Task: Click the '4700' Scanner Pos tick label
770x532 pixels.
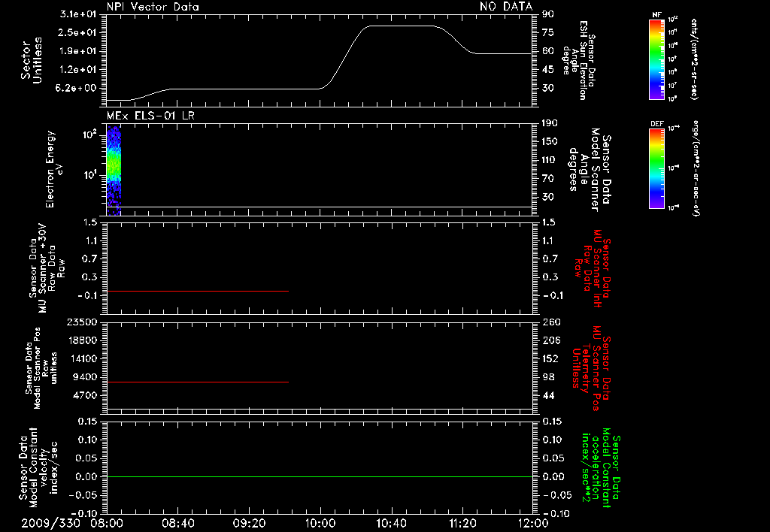Action: click(x=85, y=395)
